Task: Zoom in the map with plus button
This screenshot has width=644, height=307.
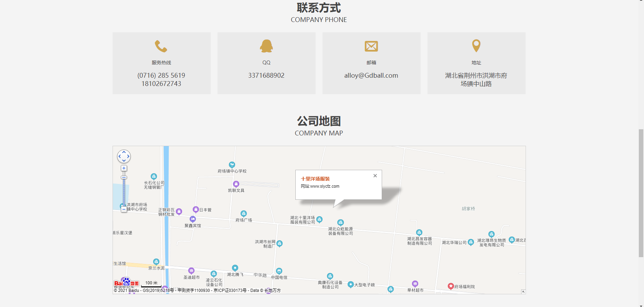Action: 124,168
